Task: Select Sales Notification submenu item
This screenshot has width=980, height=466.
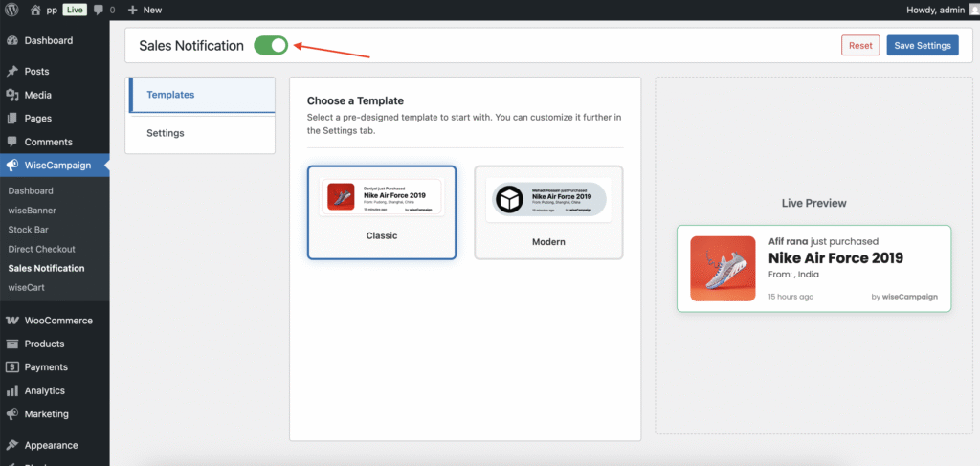Action: tap(46, 269)
